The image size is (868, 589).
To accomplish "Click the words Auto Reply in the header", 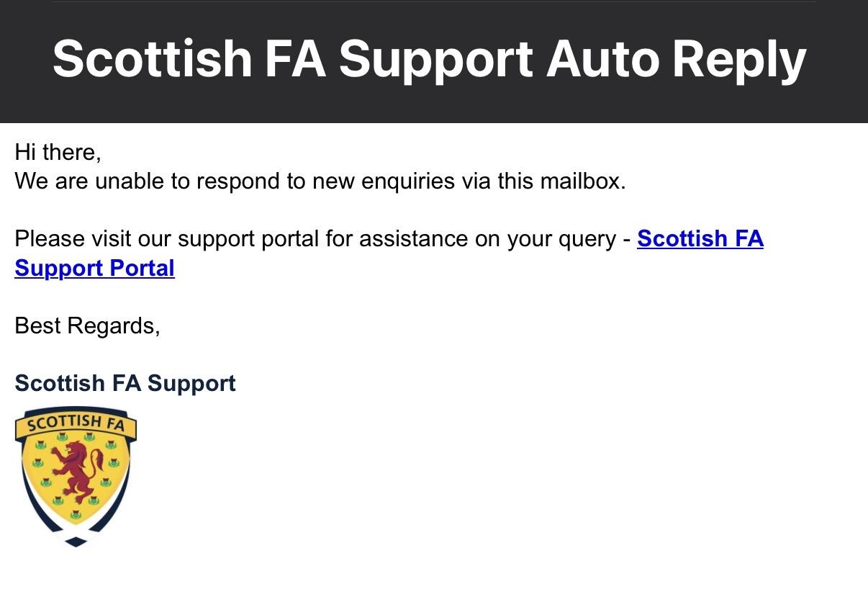I will click(676, 59).
